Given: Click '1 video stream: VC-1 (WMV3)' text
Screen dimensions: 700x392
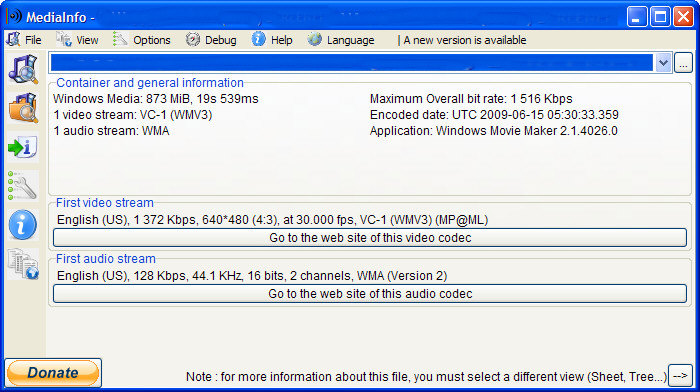Looking at the screenshot, I should [x=133, y=115].
